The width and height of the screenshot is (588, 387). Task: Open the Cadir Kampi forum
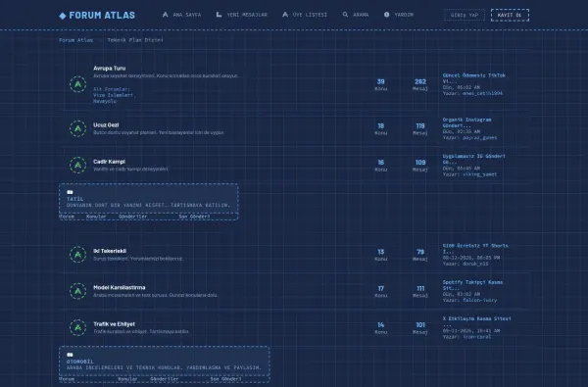(x=109, y=162)
